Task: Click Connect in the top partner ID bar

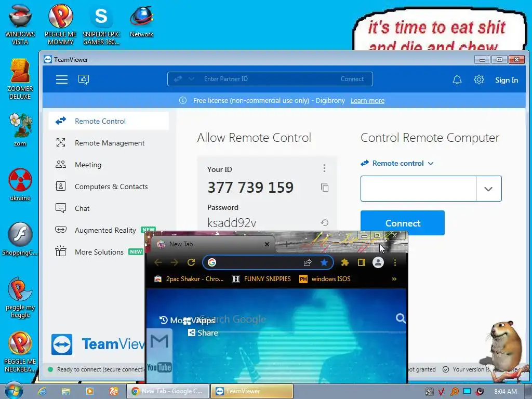Action: pyautogui.click(x=352, y=79)
